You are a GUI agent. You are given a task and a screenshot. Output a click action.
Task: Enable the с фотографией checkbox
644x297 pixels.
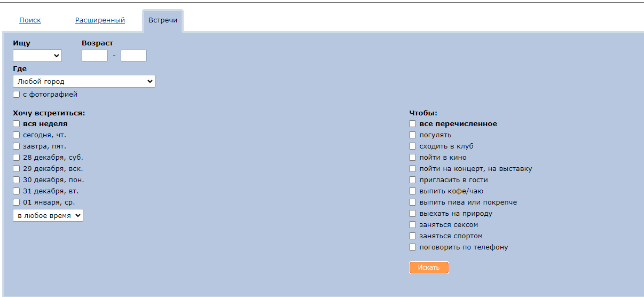click(x=17, y=95)
